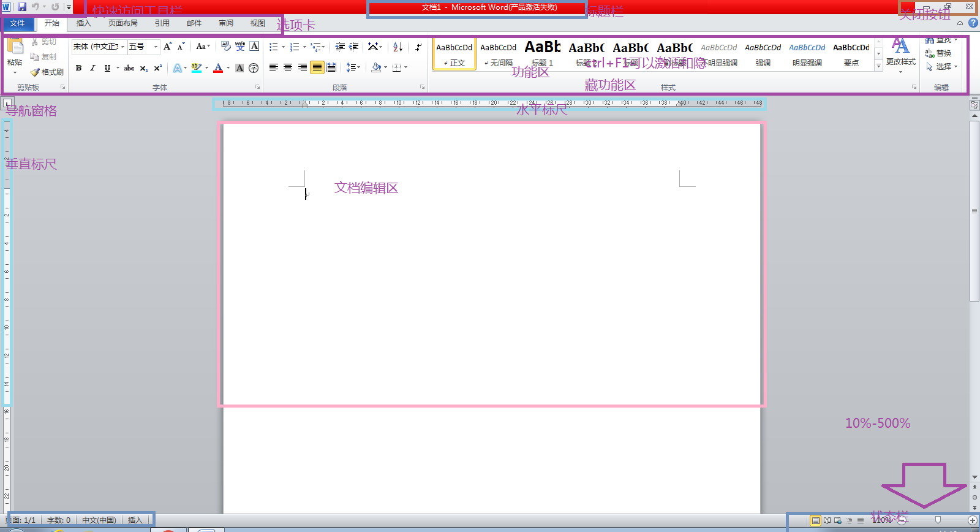980x532 pixels.
Task: Toggle Justify alignment button
Action: (317, 67)
